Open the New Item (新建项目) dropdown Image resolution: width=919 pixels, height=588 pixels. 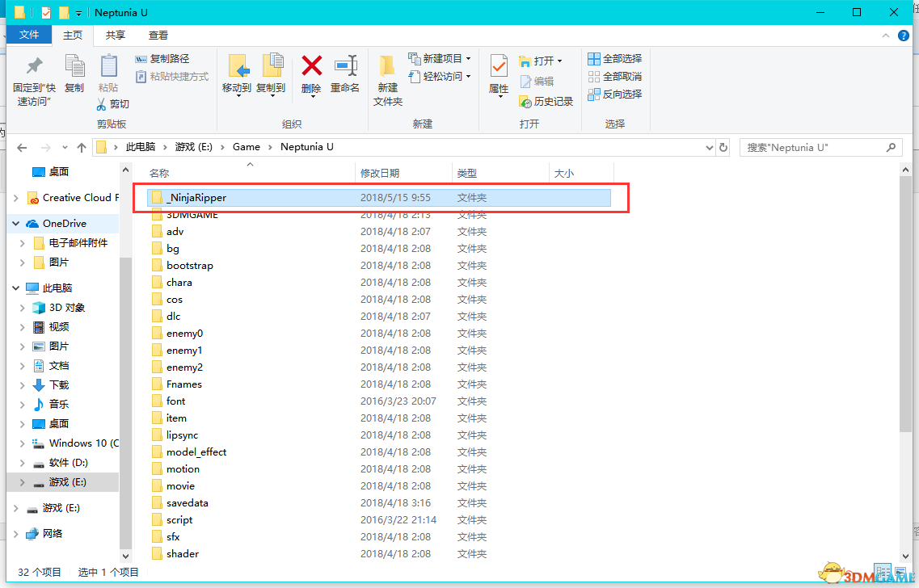coord(440,59)
